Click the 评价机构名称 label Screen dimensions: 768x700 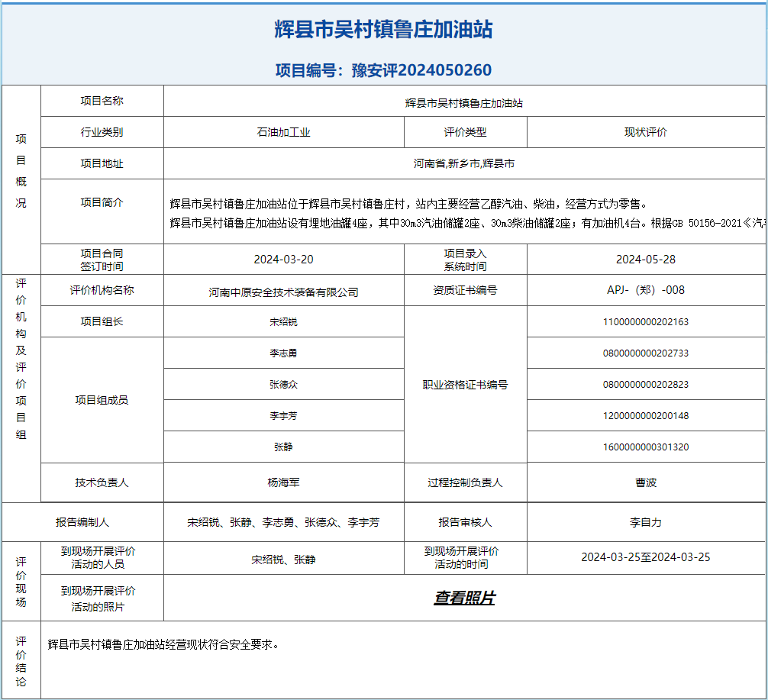102,290
